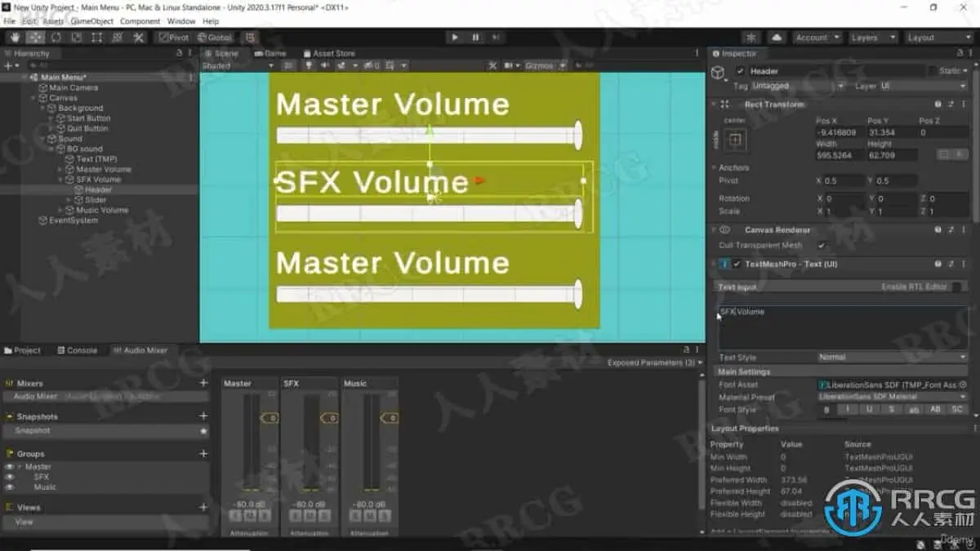Open the cloud services icon

tap(775, 38)
